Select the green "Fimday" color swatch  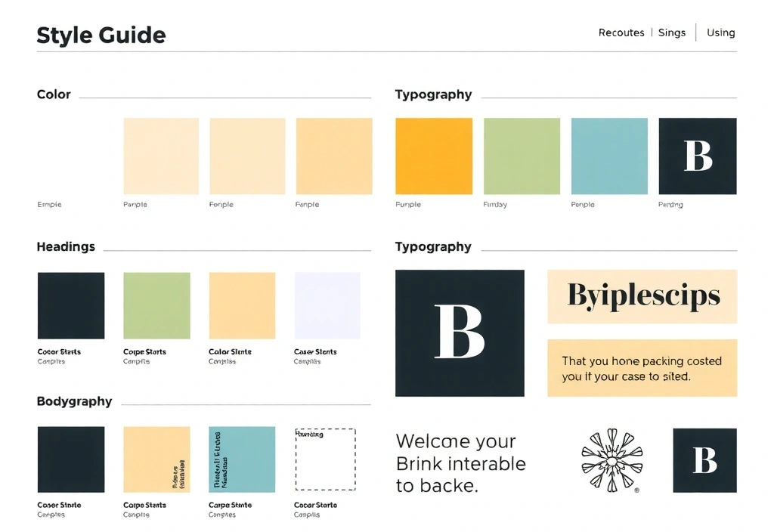[x=522, y=155]
